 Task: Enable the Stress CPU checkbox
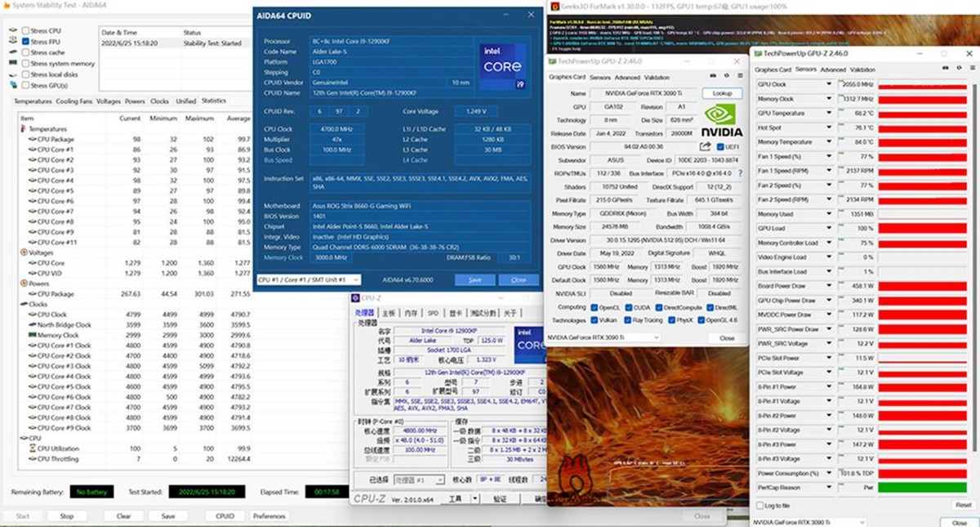(25, 29)
